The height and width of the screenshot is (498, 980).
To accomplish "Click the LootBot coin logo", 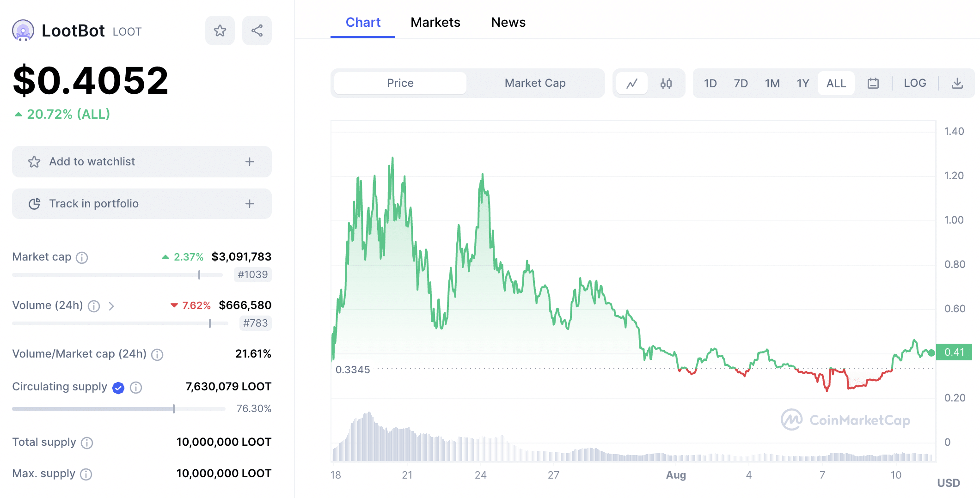I will click(23, 30).
